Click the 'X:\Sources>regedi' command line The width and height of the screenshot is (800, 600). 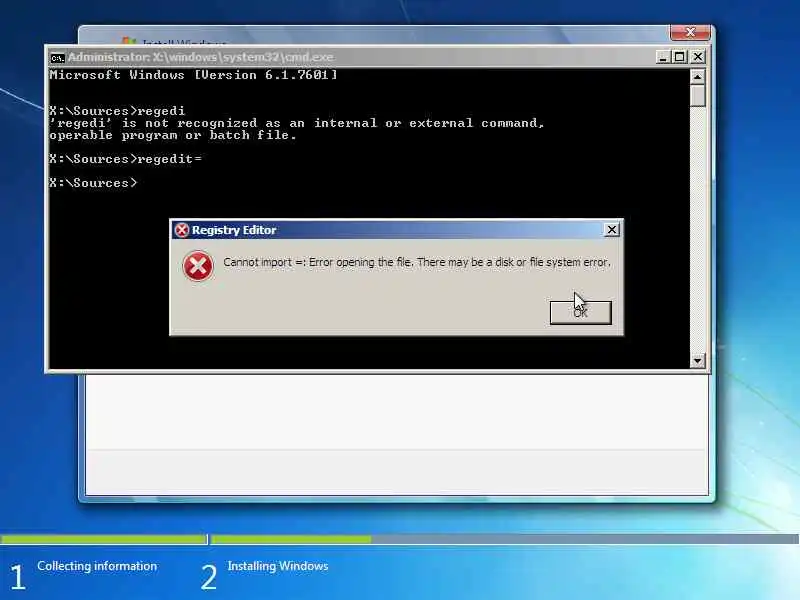pos(117,111)
